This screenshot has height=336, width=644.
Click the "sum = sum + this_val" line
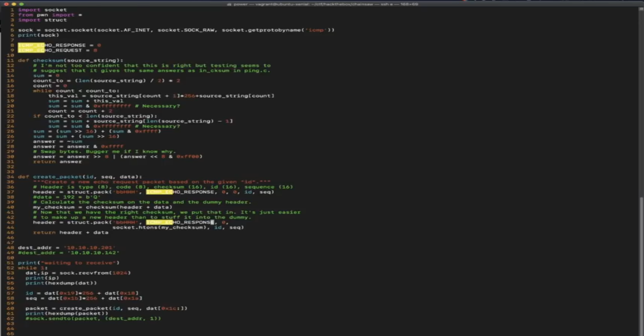86,101
